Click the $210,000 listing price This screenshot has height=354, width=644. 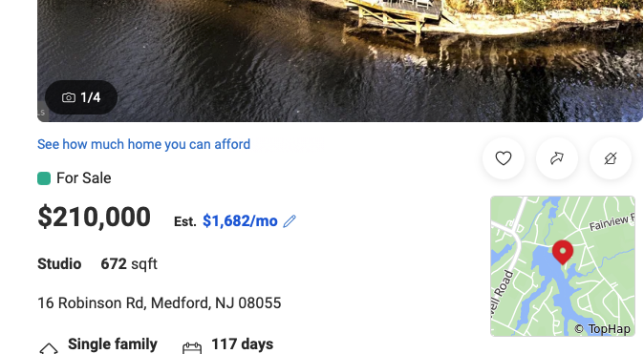click(x=94, y=217)
